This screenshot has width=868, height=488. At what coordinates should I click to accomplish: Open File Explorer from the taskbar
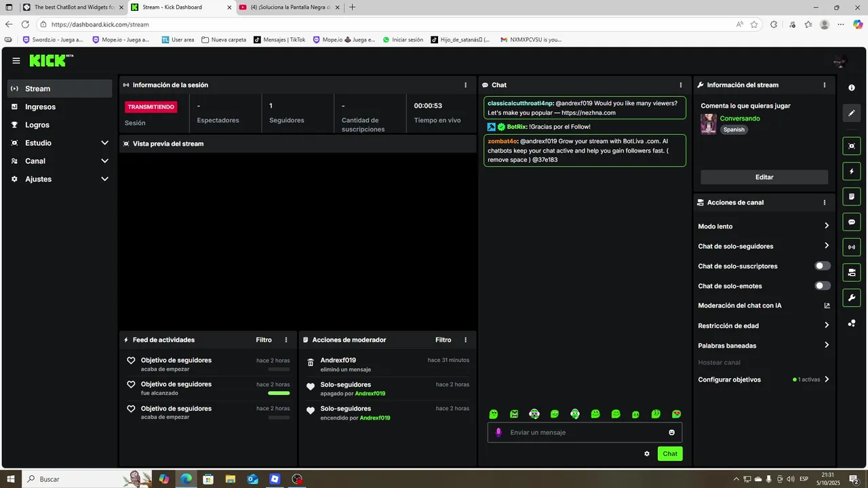pyautogui.click(x=231, y=479)
